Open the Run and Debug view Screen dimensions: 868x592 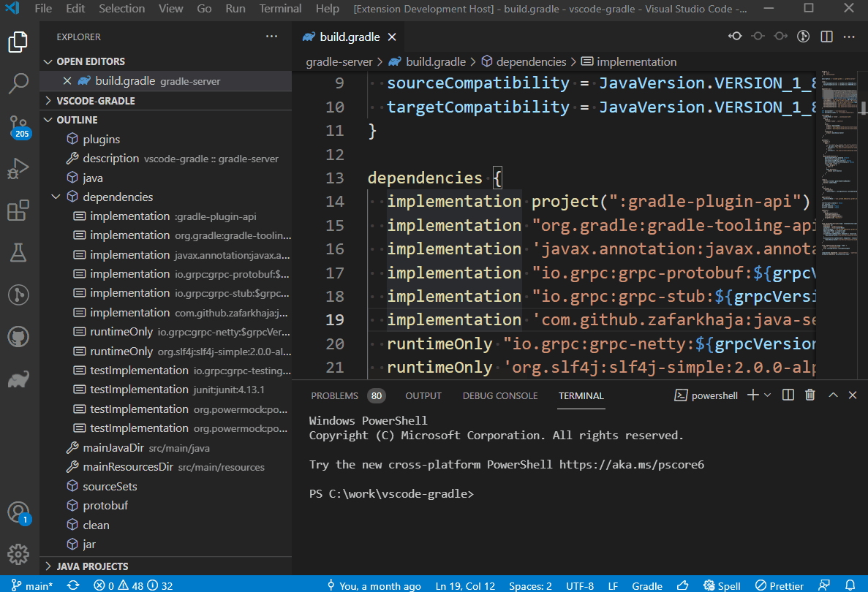[18, 169]
